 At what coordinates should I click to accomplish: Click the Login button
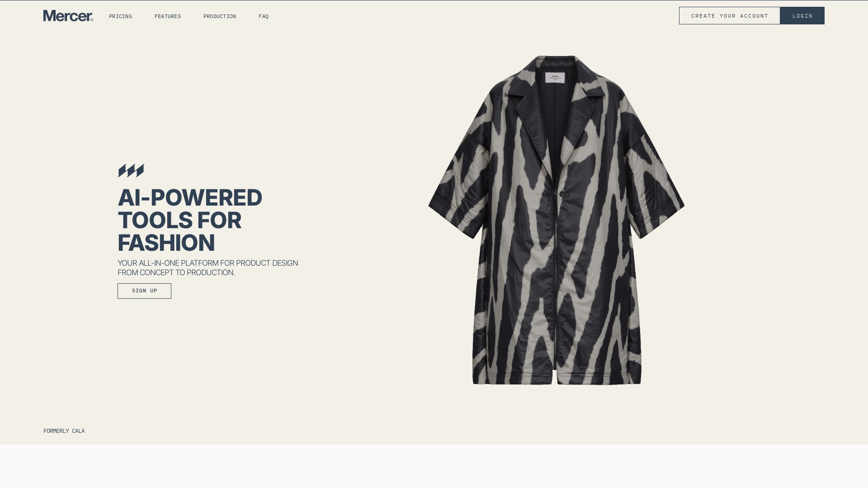coord(802,16)
